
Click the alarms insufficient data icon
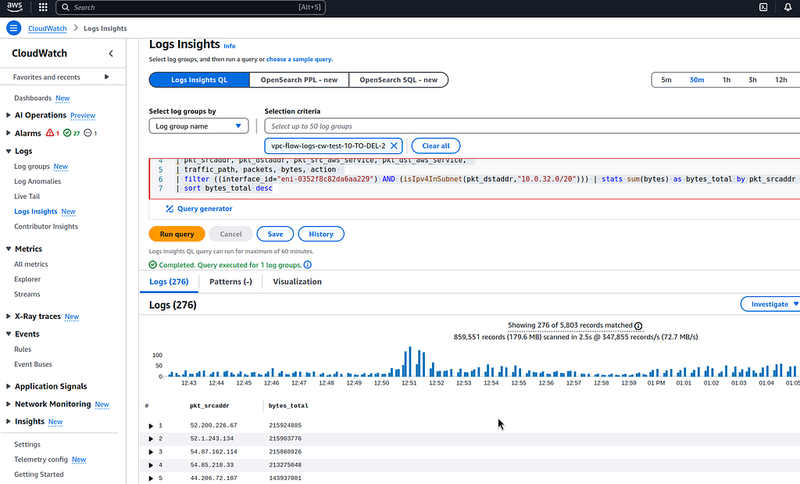coord(88,133)
